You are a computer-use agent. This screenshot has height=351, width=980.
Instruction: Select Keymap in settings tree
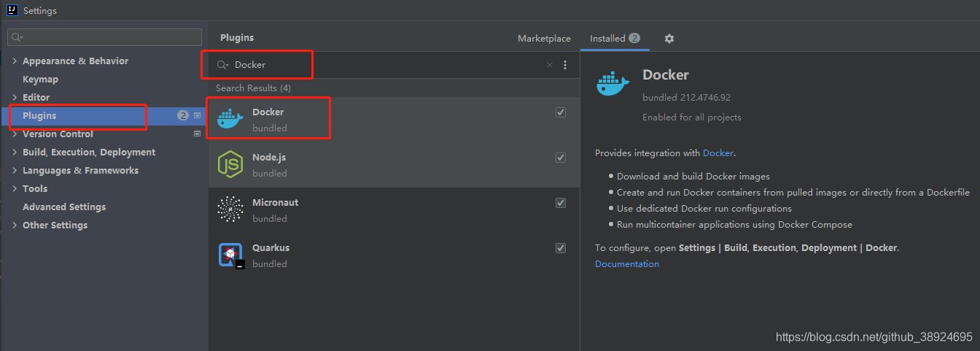40,80
